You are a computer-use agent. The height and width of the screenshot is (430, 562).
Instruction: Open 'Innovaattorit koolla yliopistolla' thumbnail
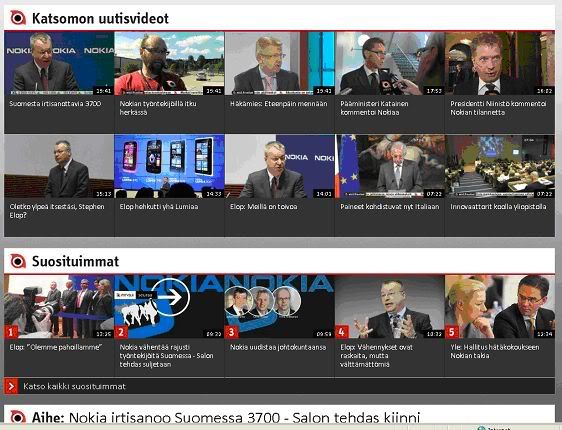(500, 166)
